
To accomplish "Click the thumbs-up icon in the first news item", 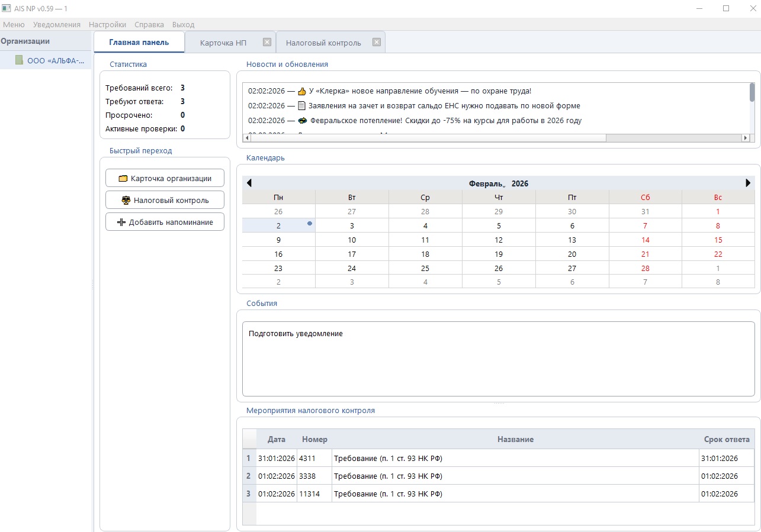I will (302, 91).
